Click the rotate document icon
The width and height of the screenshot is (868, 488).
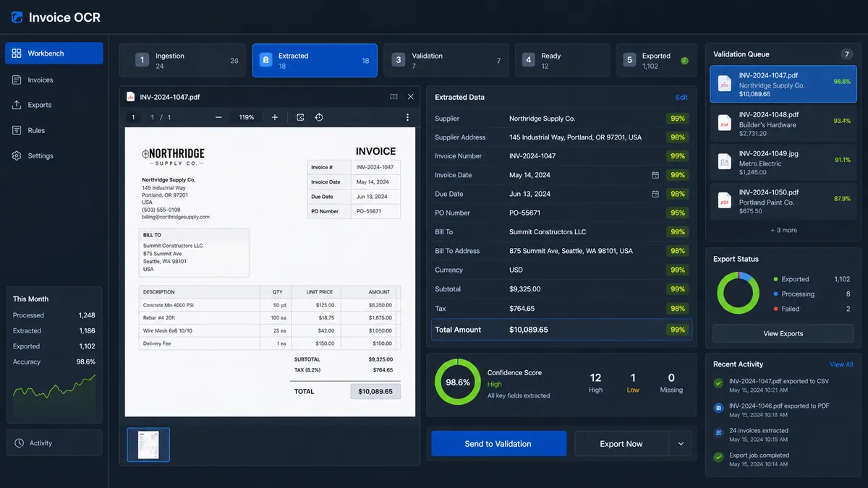pos(319,117)
